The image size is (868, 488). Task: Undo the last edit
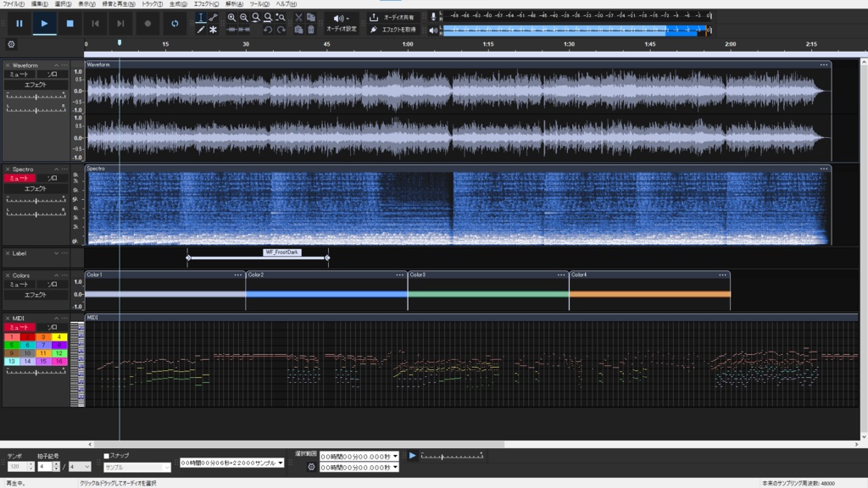click(x=269, y=28)
